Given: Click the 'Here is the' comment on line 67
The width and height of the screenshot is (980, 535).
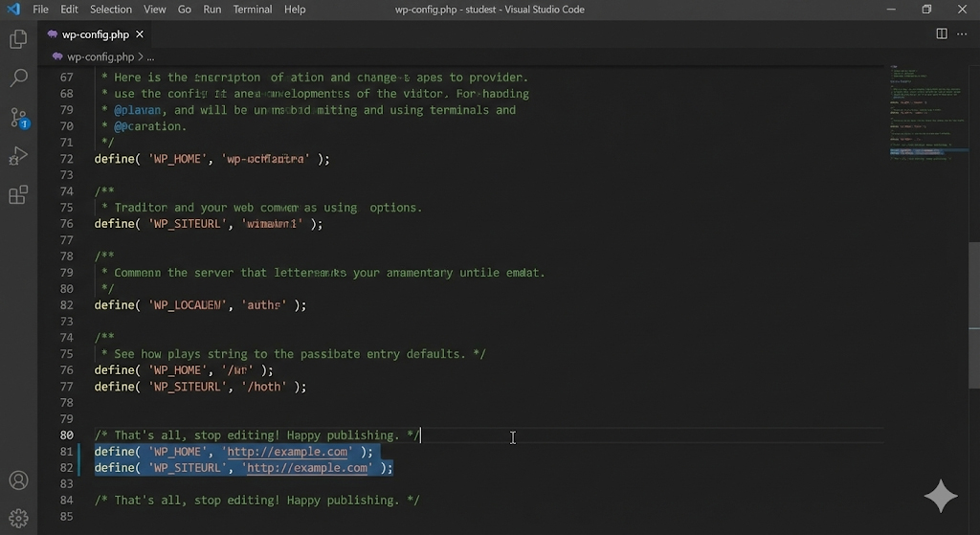Looking at the screenshot, I should point(314,78).
